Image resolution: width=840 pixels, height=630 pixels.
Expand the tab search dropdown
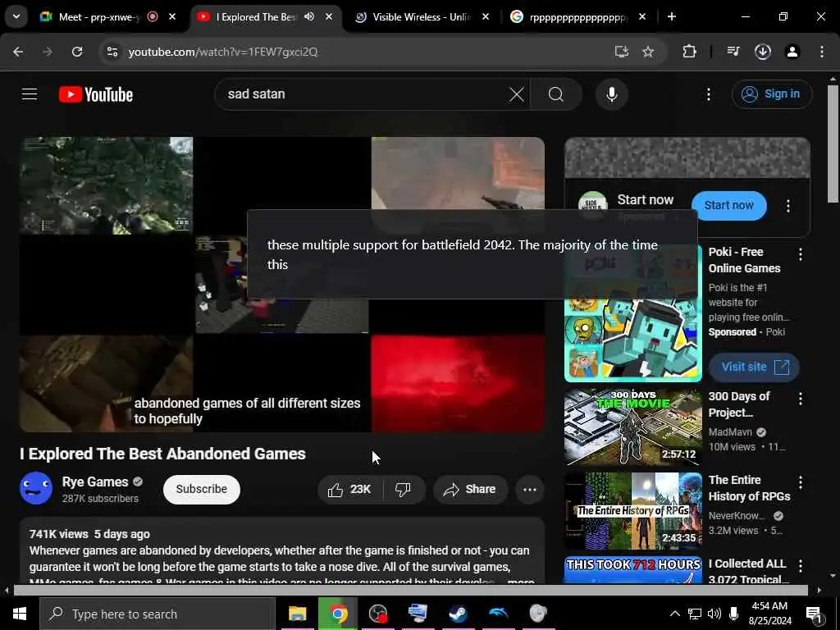[x=16, y=16]
